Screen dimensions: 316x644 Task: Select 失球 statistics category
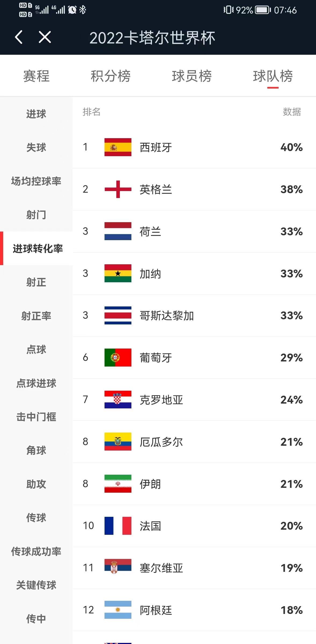pos(36,148)
